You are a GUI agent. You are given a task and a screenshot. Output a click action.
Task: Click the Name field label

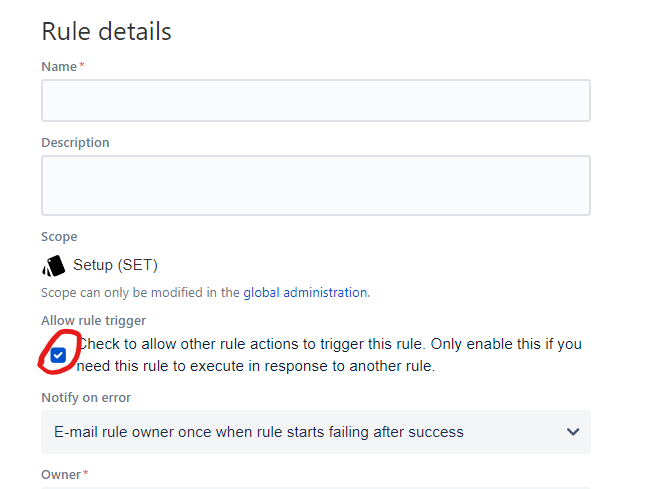[58, 66]
